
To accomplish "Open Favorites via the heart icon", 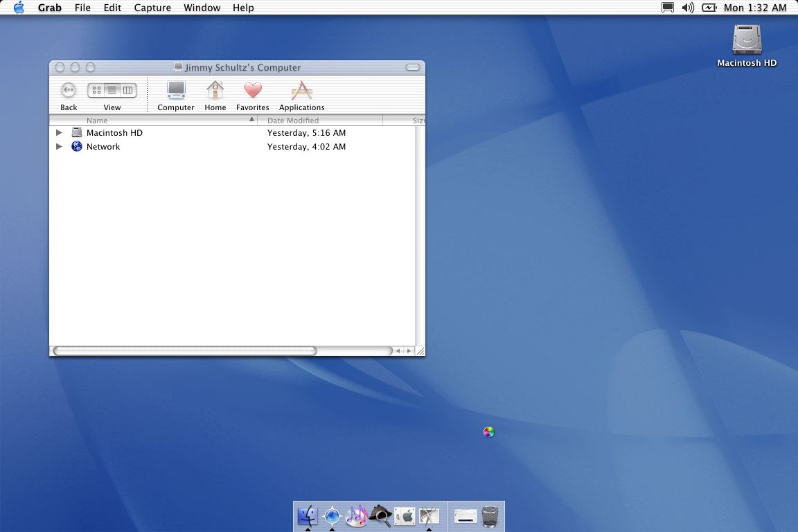I will [252, 91].
